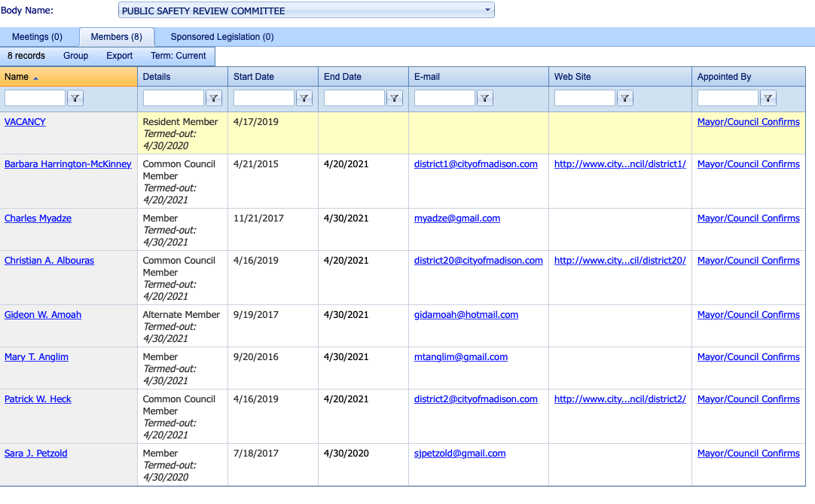The width and height of the screenshot is (815, 504).
Task: Open the Name column filter icon
Action: pyautogui.click(x=75, y=98)
